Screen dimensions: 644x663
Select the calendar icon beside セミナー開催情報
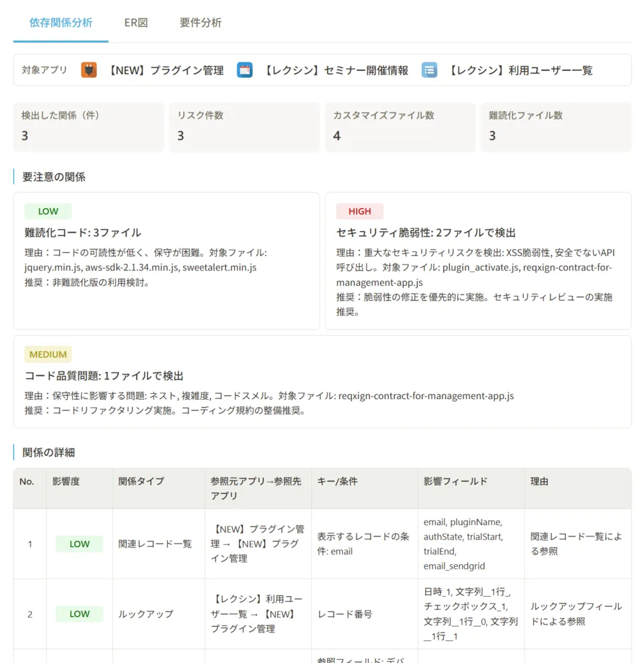(x=245, y=70)
